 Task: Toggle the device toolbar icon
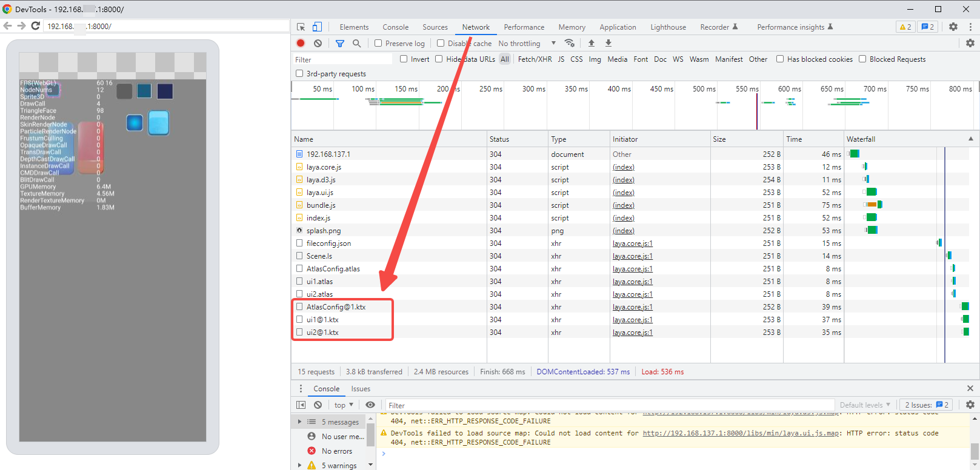click(317, 27)
